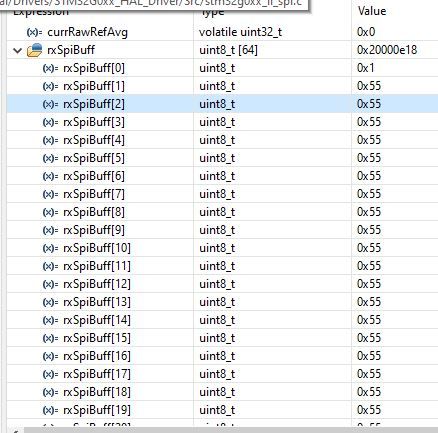Select rxSpiBuff[3] row
This screenshot has height=433, width=438.
pos(222,122)
